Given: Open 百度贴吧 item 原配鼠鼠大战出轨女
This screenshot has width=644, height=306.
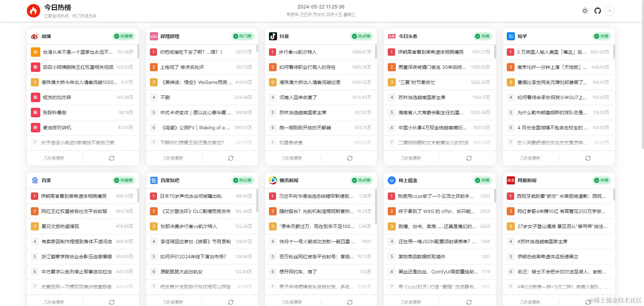Looking at the screenshot, I should click(181, 272).
